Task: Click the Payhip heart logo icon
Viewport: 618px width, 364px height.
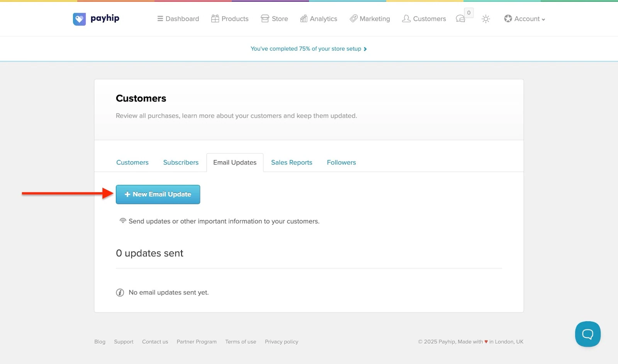Action: point(79,19)
